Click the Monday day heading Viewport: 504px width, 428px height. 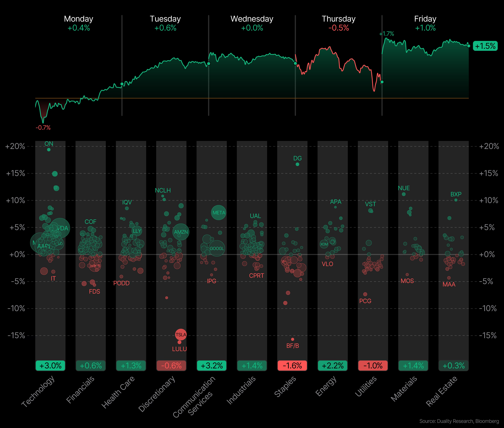pos(78,19)
